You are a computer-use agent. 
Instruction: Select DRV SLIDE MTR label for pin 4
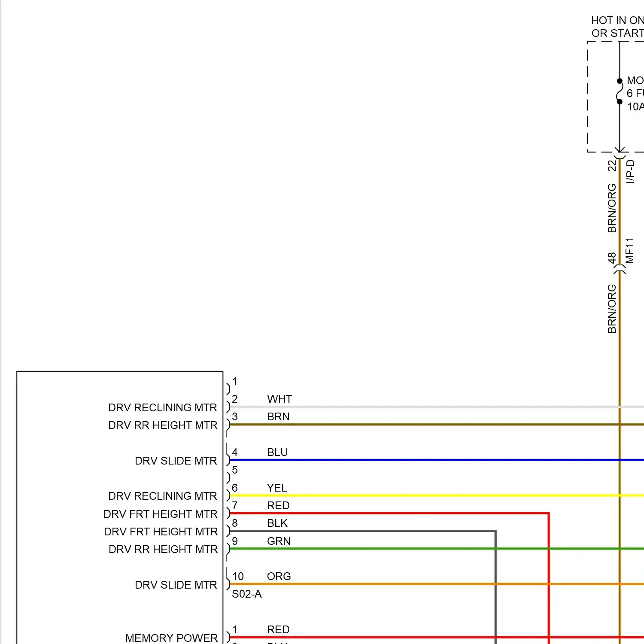tap(176, 461)
